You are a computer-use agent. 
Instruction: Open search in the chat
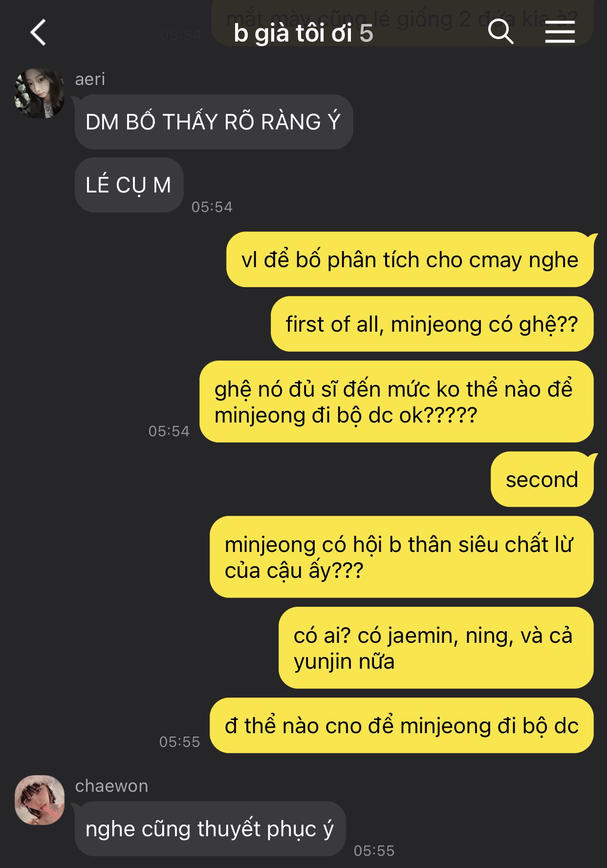(x=500, y=32)
